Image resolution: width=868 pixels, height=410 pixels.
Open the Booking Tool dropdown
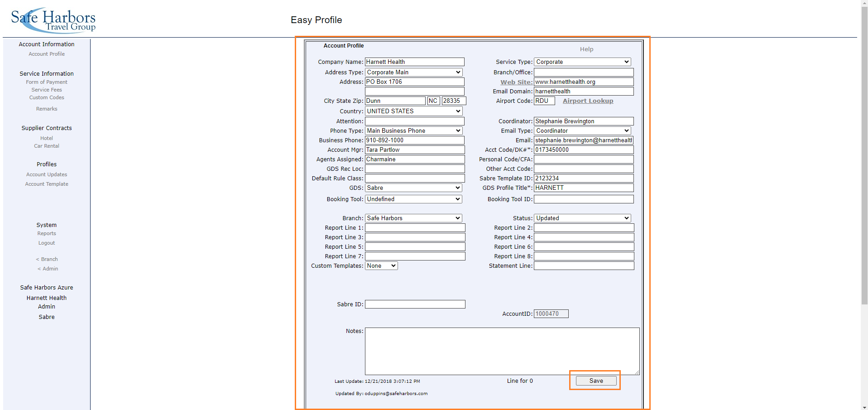pos(414,199)
